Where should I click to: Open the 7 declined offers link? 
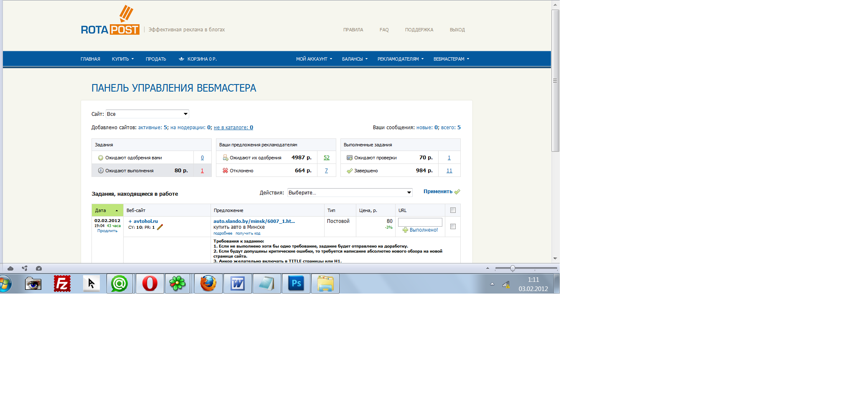(x=326, y=171)
